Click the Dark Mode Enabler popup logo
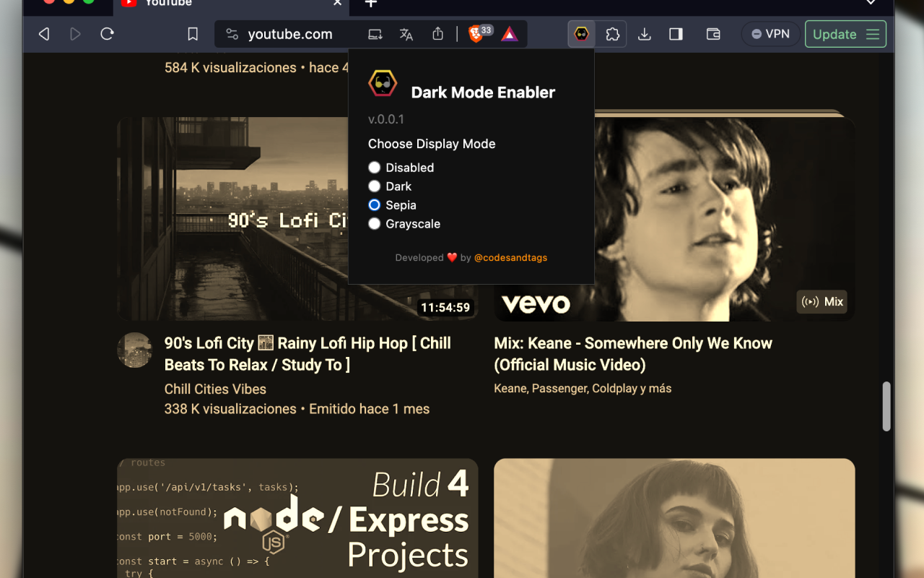The width and height of the screenshot is (924, 578). 383,84
